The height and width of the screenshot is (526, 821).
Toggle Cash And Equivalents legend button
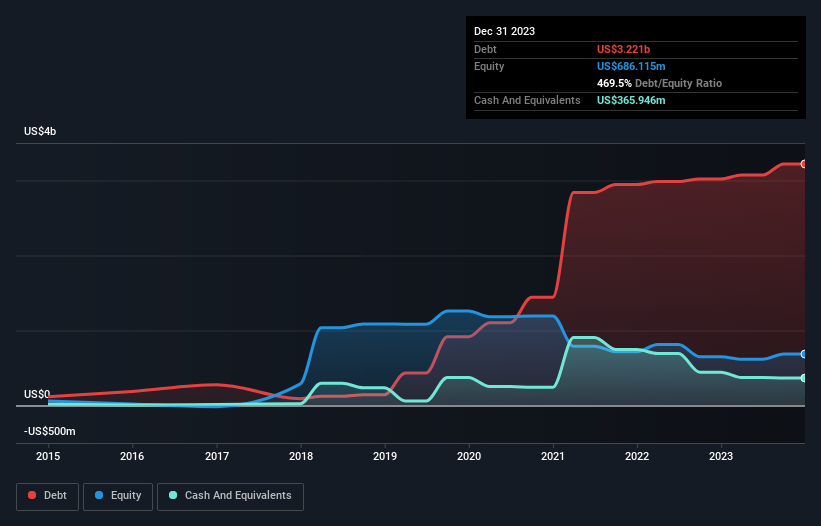(x=230, y=496)
